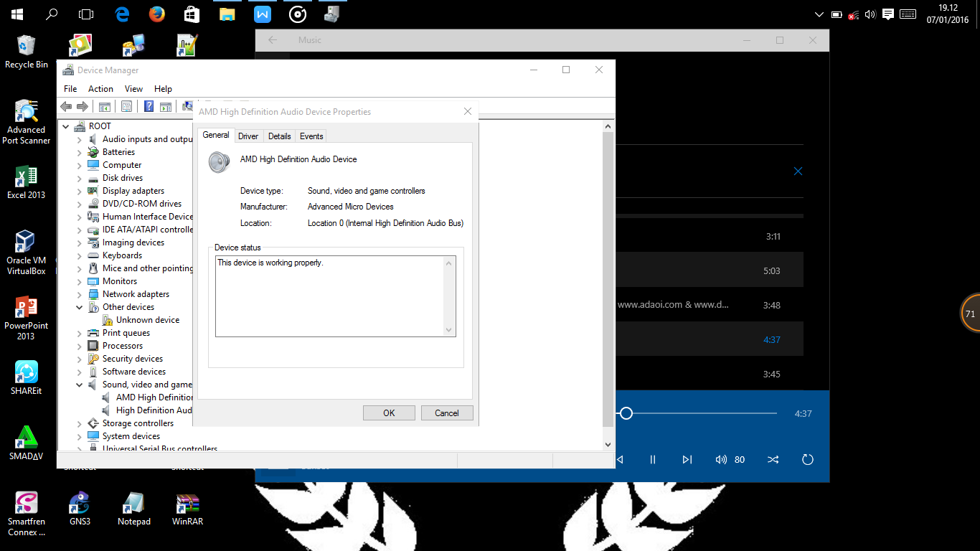
Task: Click the Properties toolbar icon in Device Manager
Action: pos(126,106)
